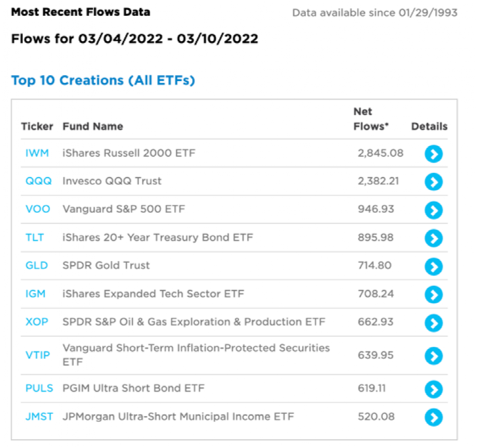
Task: Select the GLD ticker link
Action: (x=36, y=266)
